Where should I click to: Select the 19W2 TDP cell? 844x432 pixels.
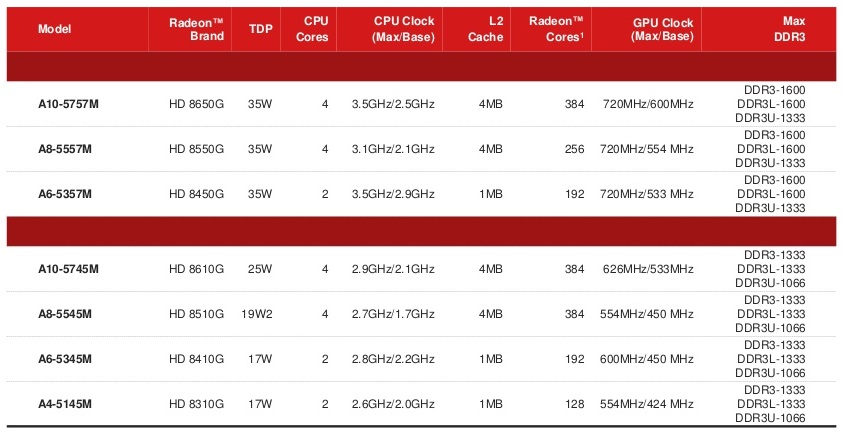point(257,314)
